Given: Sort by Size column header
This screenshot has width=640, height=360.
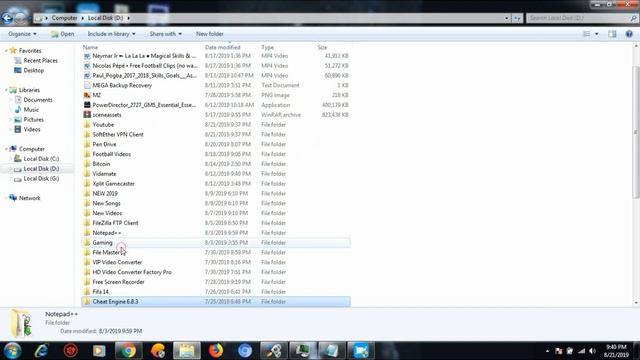Looking at the screenshot, I should point(322,47).
